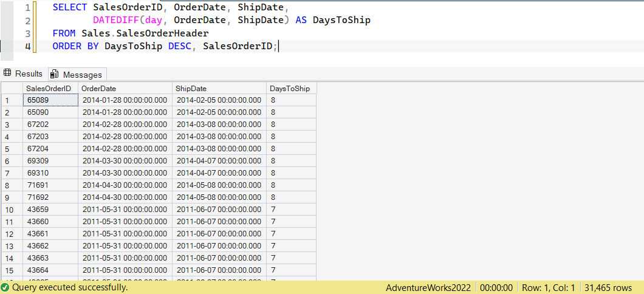Select the ShipDate column header
Viewport: 644px width, 294px height.
[x=219, y=88]
